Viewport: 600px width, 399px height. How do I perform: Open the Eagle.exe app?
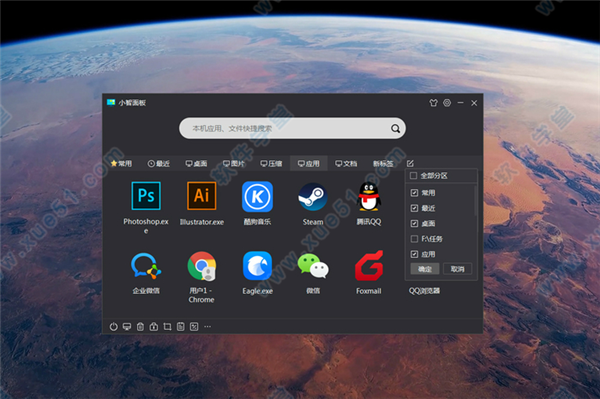(x=257, y=266)
